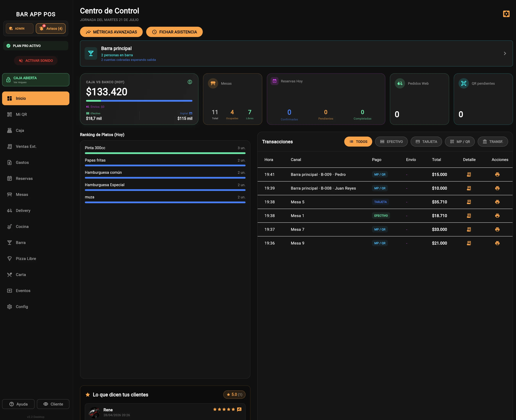Expand Barra principal chevron arrow

click(505, 53)
